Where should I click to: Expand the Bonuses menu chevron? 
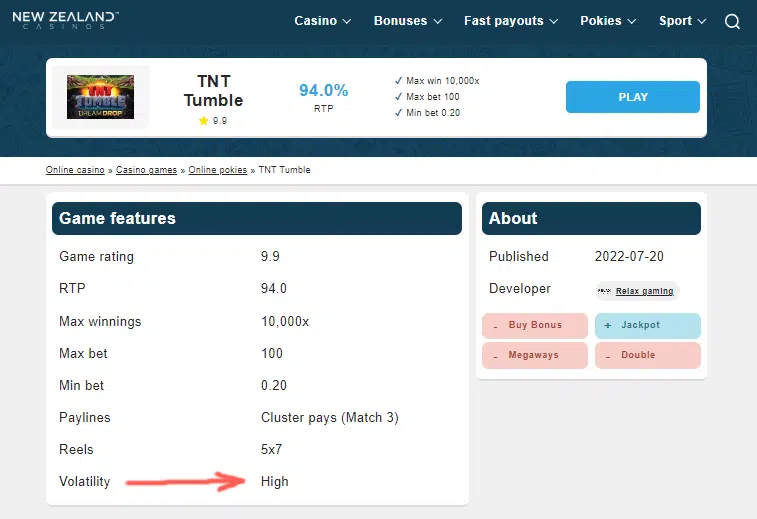pos(437,21)
